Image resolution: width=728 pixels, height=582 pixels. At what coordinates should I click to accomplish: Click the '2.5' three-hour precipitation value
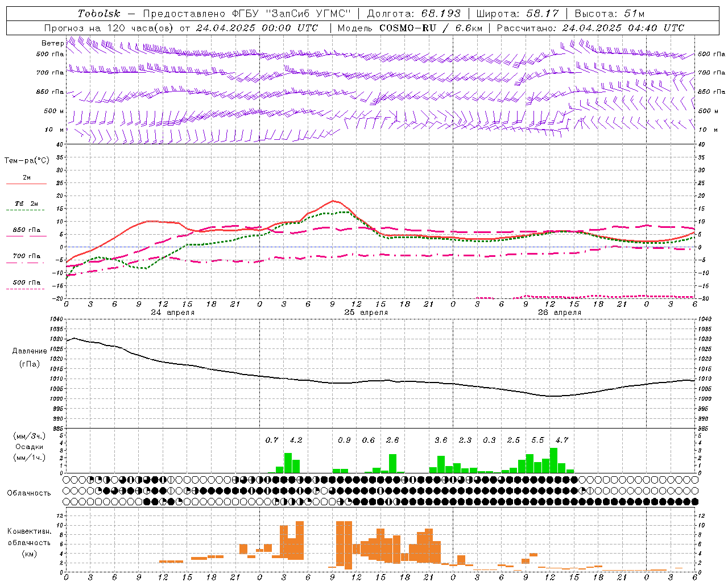pyautogui.click(x=514, y=440)
